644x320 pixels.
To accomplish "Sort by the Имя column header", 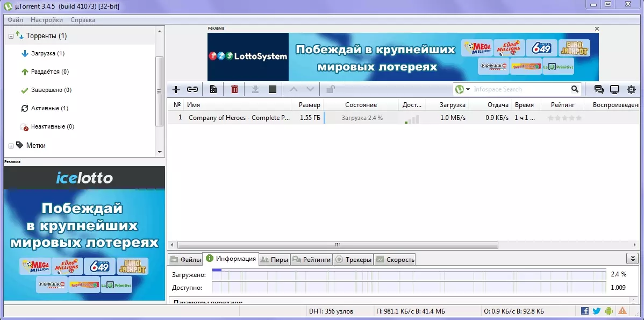I will click(238, 105).
